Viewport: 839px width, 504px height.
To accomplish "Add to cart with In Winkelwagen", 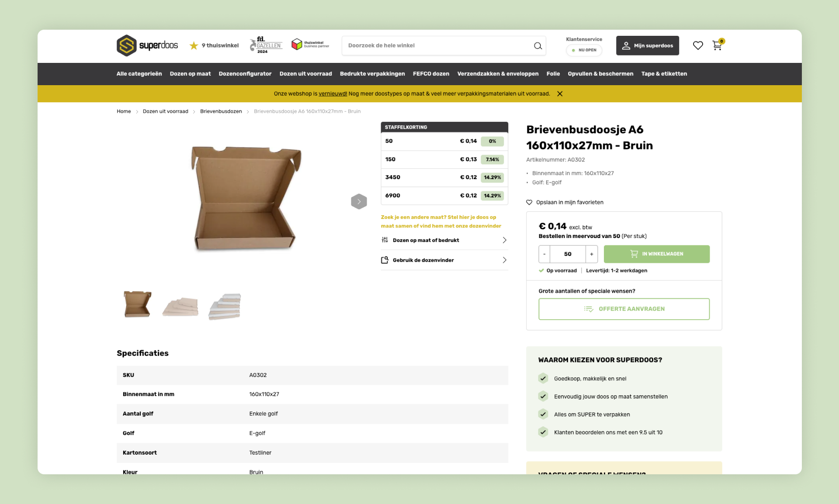I will tap(656, 254).
